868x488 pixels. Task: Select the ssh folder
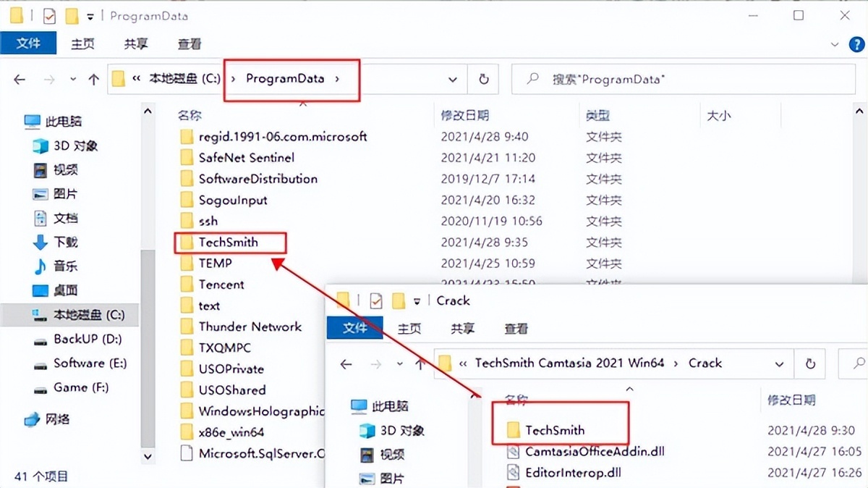point(198,221)
